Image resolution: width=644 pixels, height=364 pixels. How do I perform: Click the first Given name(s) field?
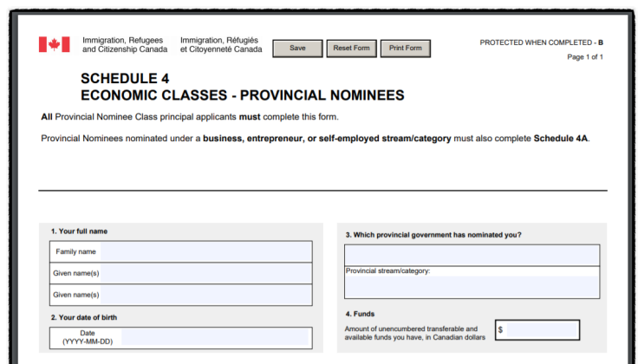pos(205,273)
